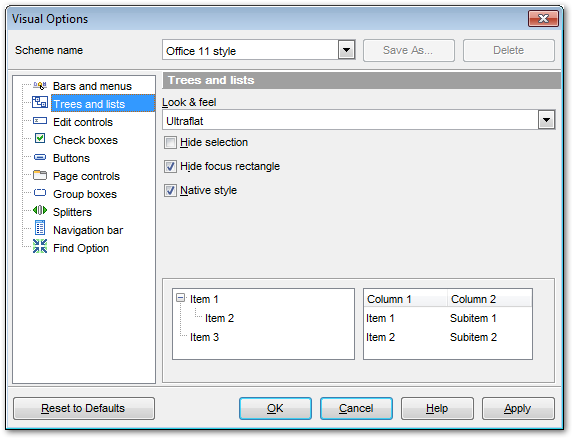Viewport: 573px width, 439px height.
Task: Click the Navigation bar icon
Action: point(40,228)
